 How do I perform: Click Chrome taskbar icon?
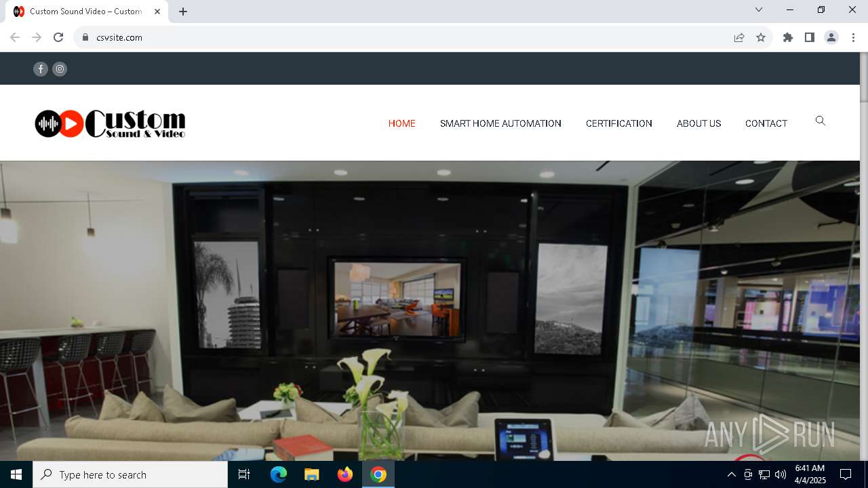coord(378,474)
